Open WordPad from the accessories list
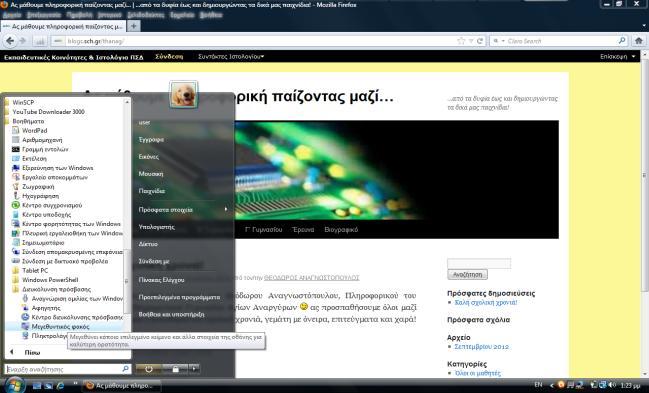 [x=30, y=130]
